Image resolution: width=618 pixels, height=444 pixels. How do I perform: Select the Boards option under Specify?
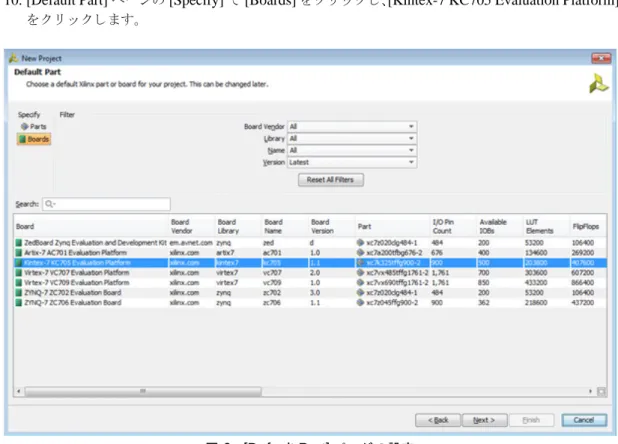pyautogui.click(x=34, y=139)
